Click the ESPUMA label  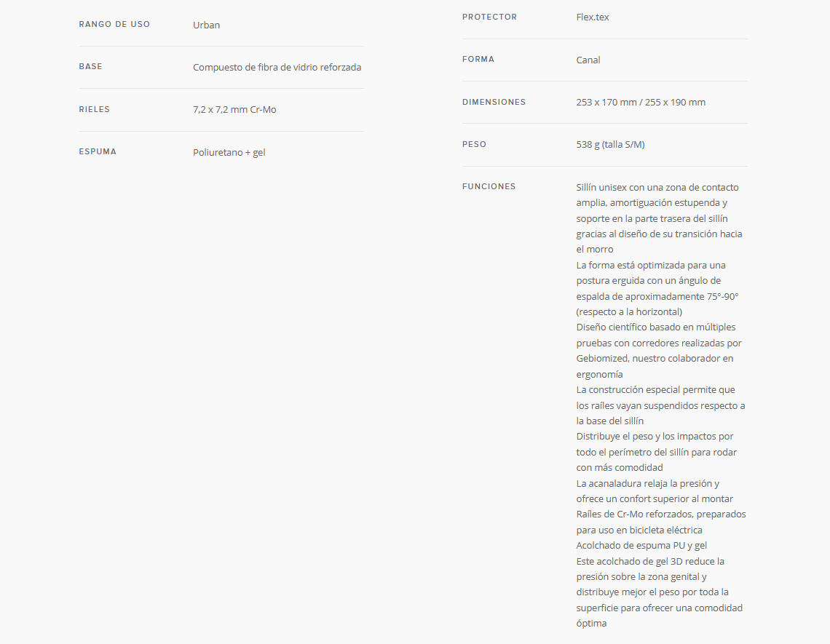point(98,152)
